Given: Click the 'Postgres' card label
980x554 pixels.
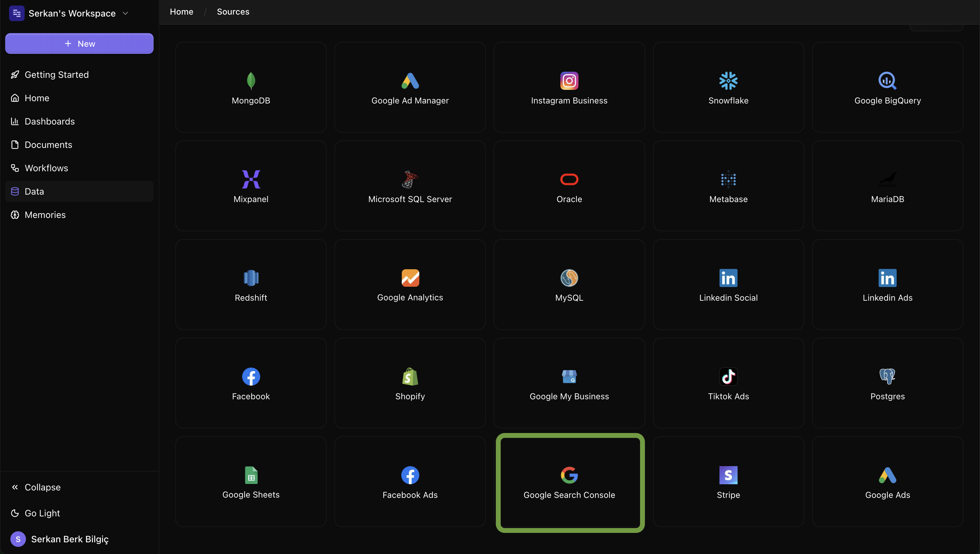Looking at the screenshot, I should coord(887,396).
